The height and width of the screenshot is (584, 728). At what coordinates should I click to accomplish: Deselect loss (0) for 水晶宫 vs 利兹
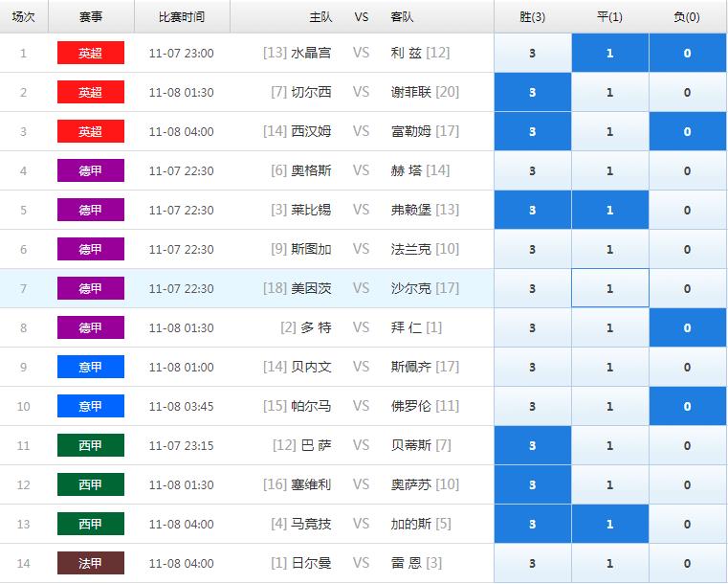point(687,53)
